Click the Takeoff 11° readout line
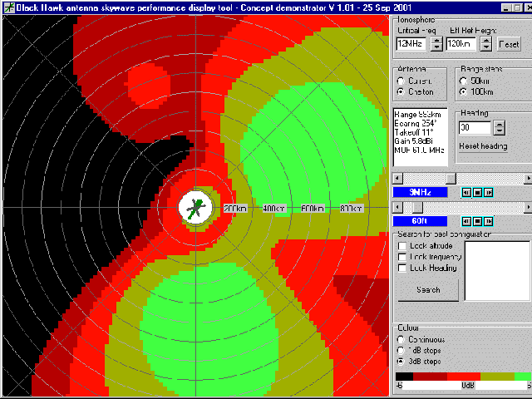The image size is (532, 399). (414, 132)
